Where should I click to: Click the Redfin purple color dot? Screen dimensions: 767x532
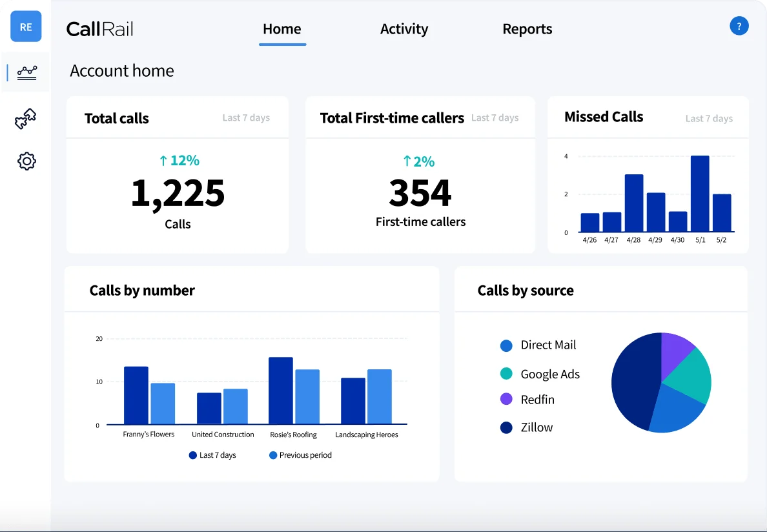point(506,400)
